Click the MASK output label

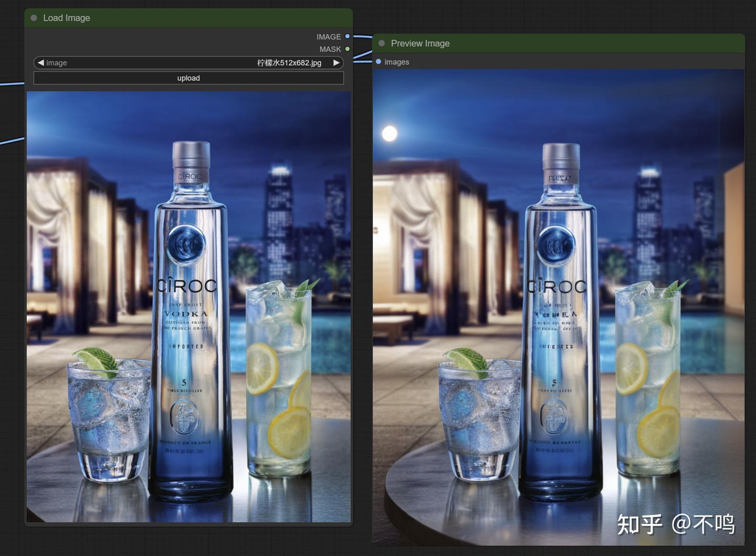pos(330,49)
